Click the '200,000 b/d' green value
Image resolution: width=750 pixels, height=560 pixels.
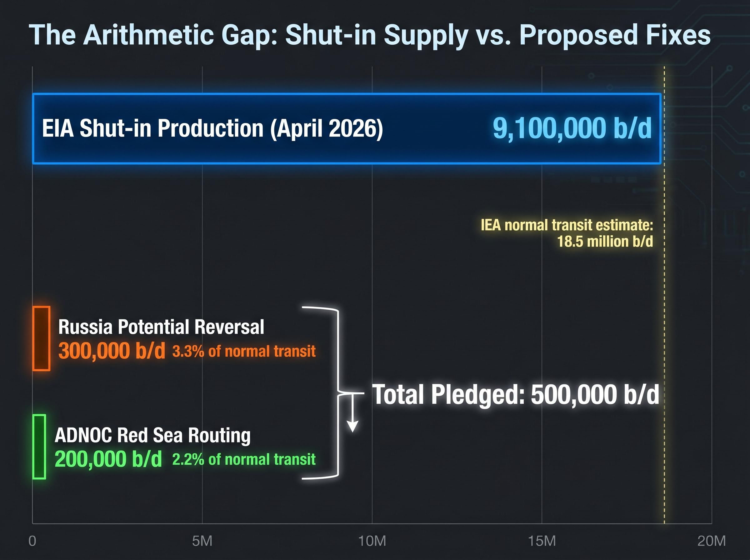point(108,459)
